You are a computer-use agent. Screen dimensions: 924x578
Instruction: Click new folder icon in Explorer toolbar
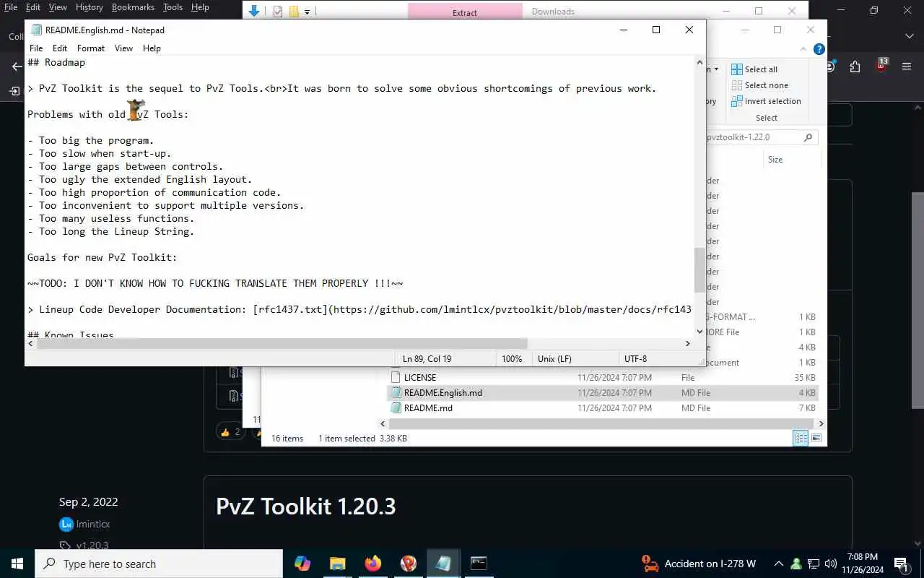click(x=294, y=12)
